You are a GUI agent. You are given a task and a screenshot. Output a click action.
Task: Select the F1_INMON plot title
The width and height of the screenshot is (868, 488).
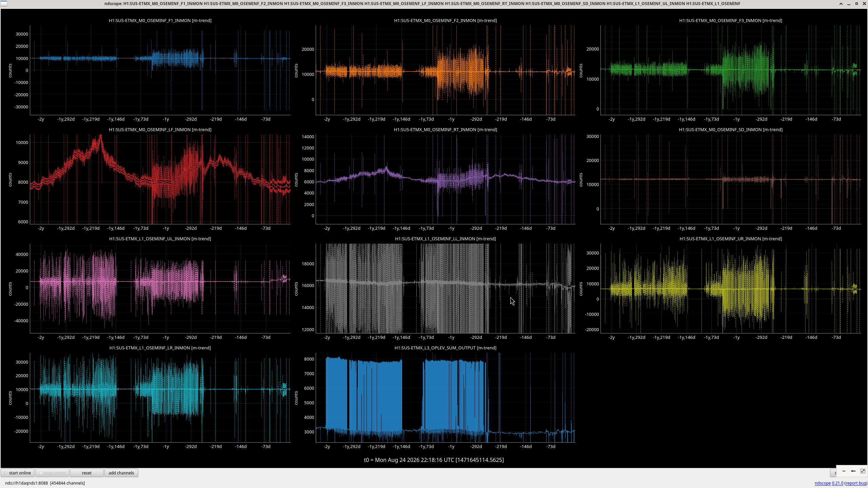click(160, 20)
